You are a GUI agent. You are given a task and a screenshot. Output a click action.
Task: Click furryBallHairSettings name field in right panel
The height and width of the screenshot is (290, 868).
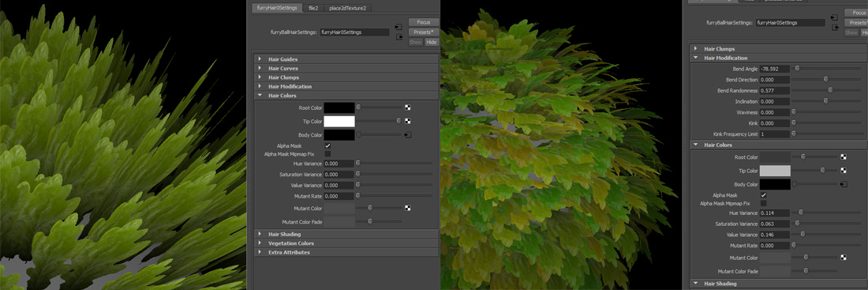(x=790, y=23)
